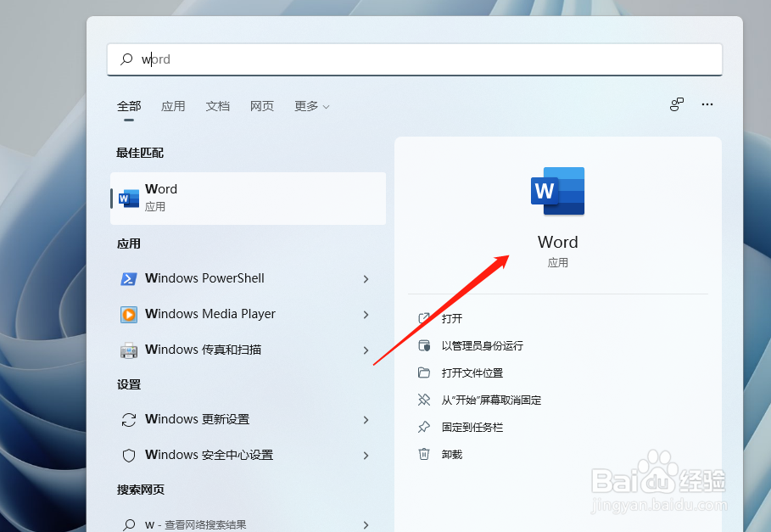Click the Windows PowerShell icon

coord(129,279)
